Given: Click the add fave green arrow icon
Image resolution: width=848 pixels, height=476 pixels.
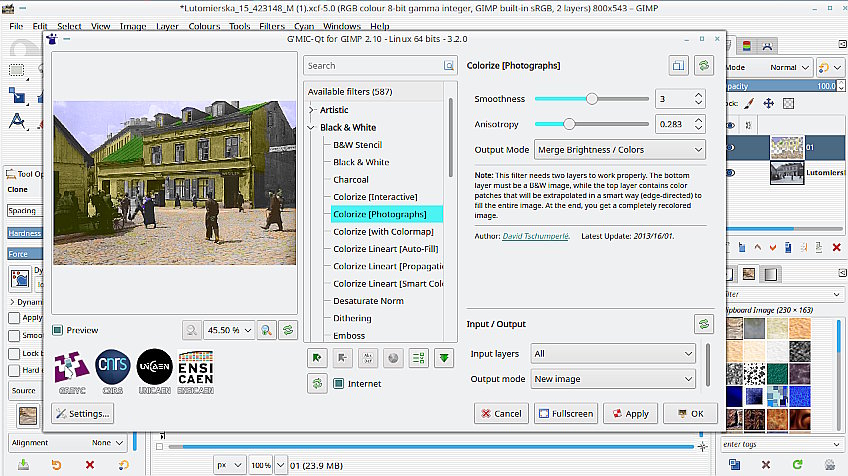Looking at the screenshot, I should (317, 357).
